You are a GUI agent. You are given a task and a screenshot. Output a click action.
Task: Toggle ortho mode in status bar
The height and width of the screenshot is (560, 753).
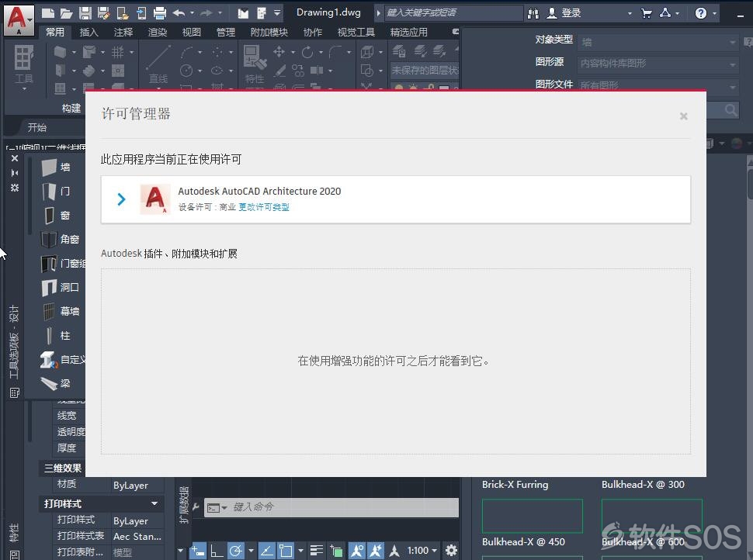click(x=216, y=551)
